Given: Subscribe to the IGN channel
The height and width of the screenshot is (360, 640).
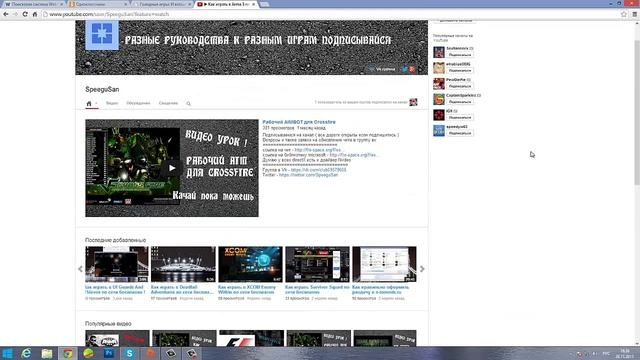Looking at the screenshot, I should [460, 118].
